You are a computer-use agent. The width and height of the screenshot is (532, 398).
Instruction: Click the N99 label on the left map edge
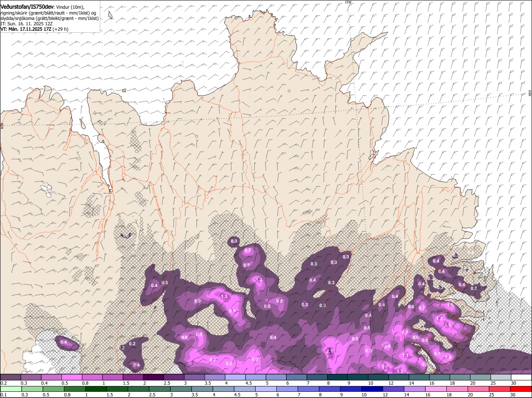[x=2, y=125]
